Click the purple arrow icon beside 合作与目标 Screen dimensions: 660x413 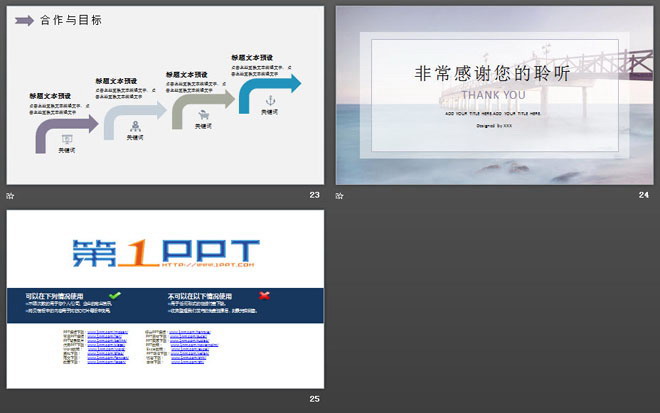coord(24,20)
